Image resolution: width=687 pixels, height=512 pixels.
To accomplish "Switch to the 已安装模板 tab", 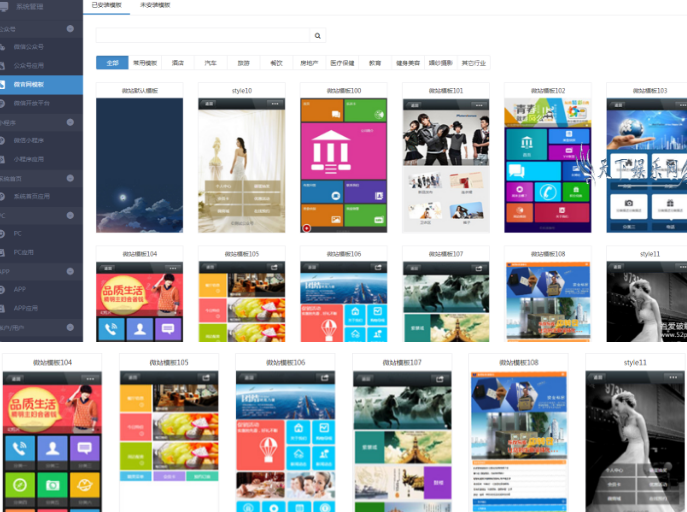I will (x=106, y=5).
